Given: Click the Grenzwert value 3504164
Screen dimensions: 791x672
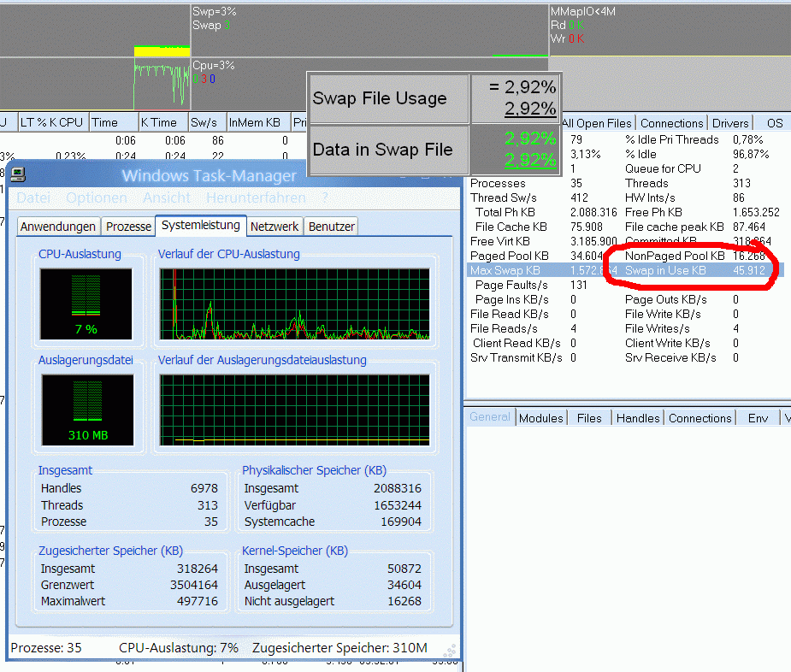Looking at the screenshot, I should pos(194,585).
